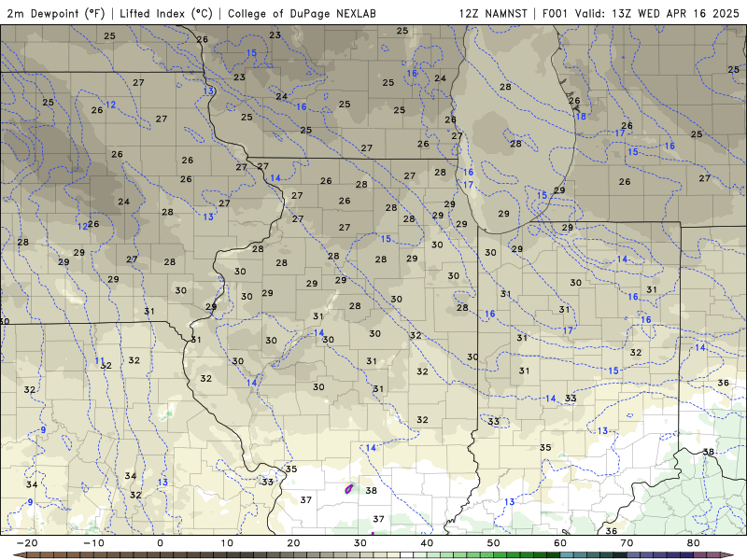Click the '60' label on the color scale
Viewport: 747px width, 560px height.
coord(560,543)
